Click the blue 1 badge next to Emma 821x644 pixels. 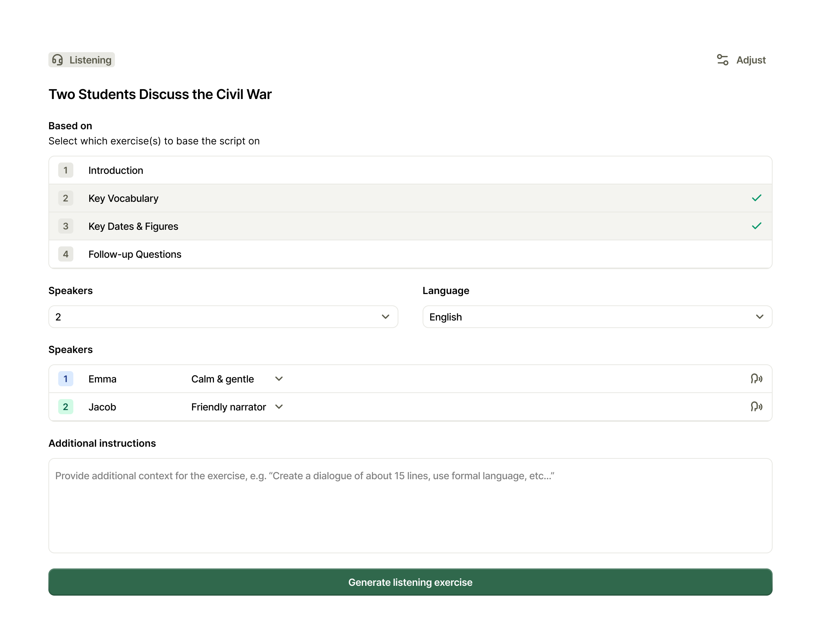point(66,379)
